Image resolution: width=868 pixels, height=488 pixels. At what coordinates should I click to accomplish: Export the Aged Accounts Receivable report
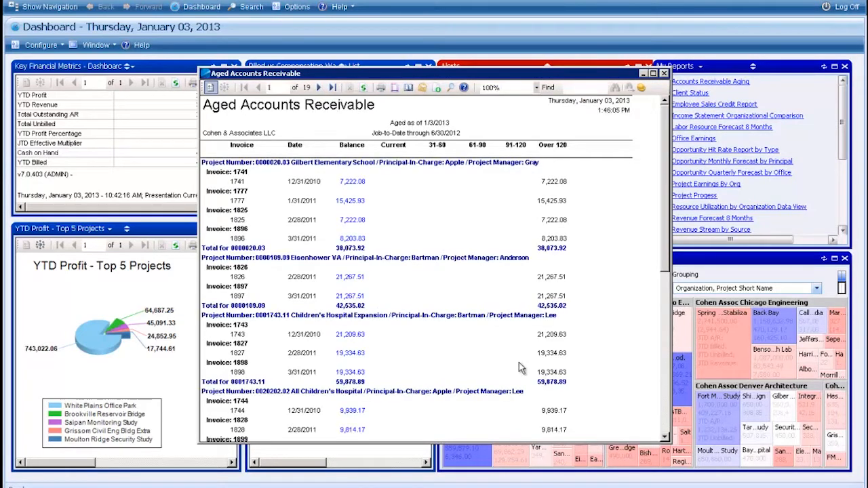point(436,87)
